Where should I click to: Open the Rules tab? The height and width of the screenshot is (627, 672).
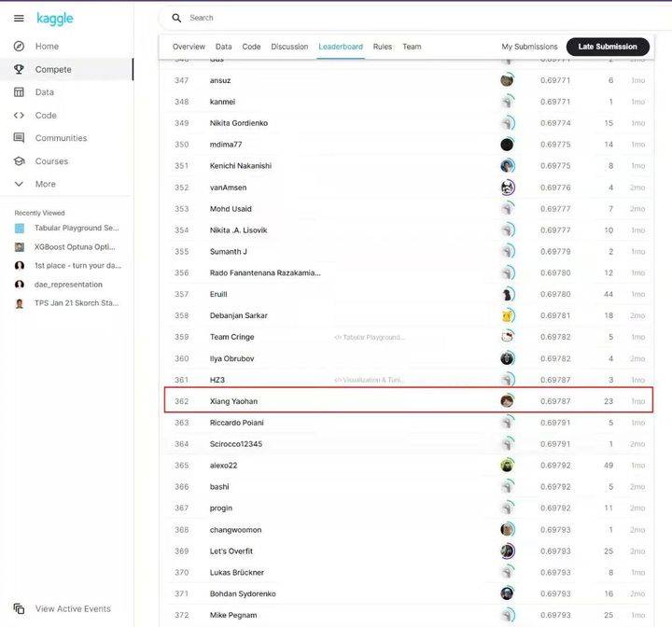pos(382,47)
